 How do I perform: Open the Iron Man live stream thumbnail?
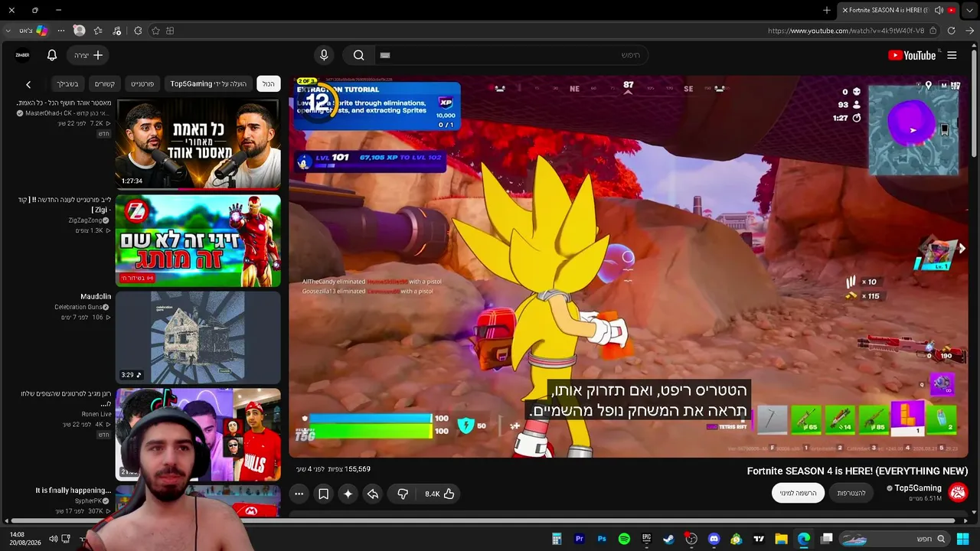click(x=198, y=240)
